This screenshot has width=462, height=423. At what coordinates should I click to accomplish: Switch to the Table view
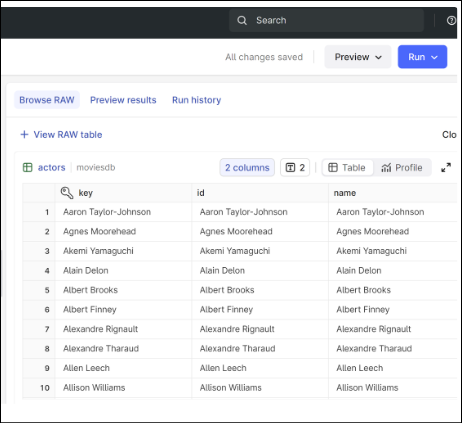tap(347, 167)
